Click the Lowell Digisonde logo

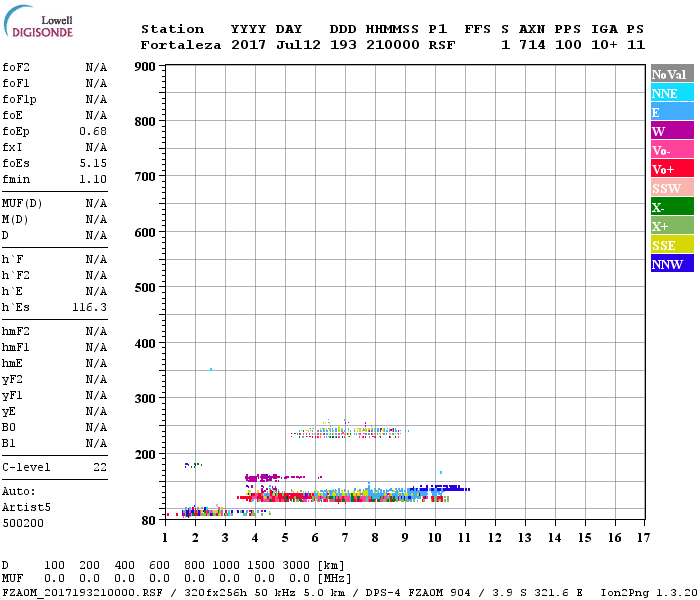click(x=43, y=25)
